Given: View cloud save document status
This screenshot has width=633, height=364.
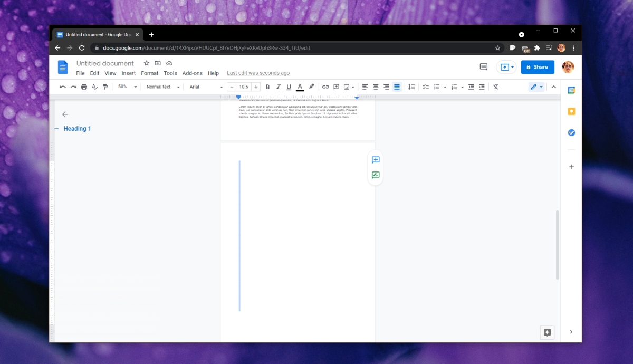Looking at the screenshot, I should click(169, 63).
